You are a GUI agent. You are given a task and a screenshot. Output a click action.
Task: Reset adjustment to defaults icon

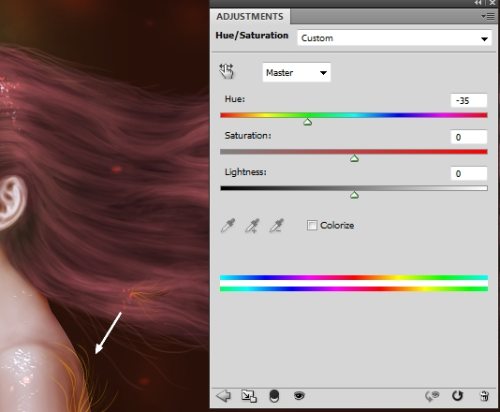click(457, 396)
